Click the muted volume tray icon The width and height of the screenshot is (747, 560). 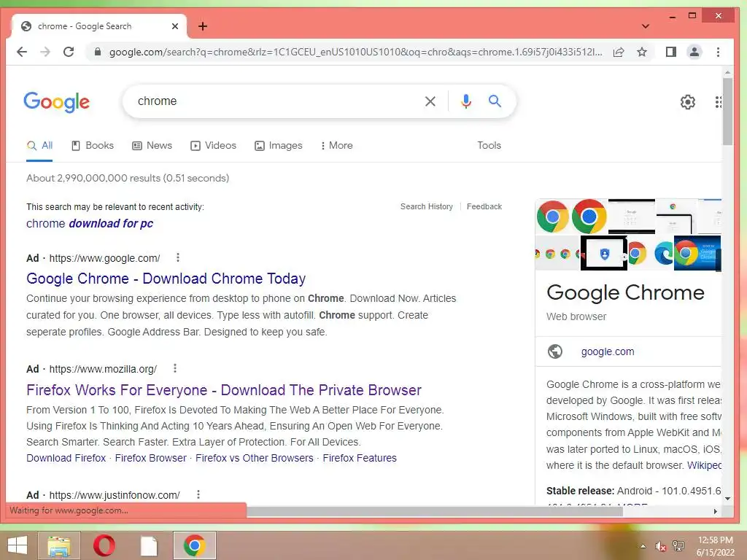tap(660, 546)
